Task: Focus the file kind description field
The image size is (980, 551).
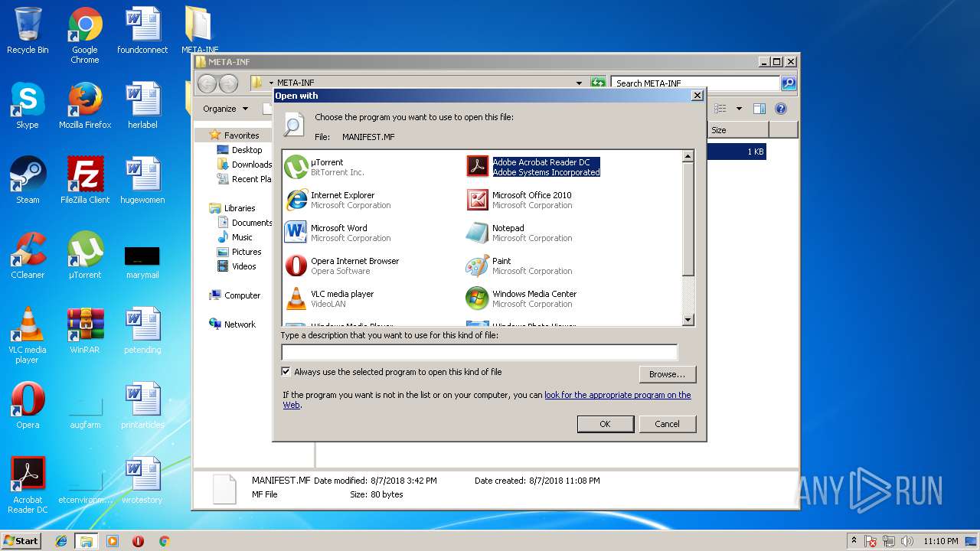Action: click(x=479, y=352)
